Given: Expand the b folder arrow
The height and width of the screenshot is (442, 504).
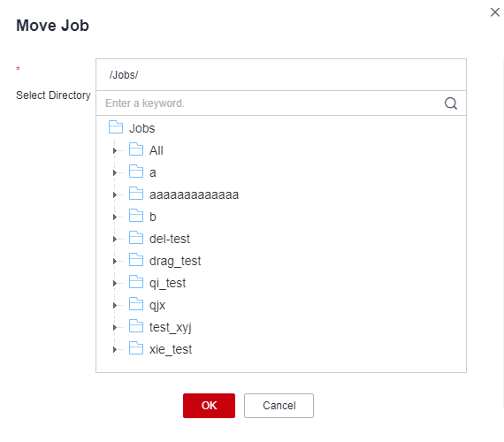Looking at the screenshot, I should pyautogui.click(x=114, y=217).
